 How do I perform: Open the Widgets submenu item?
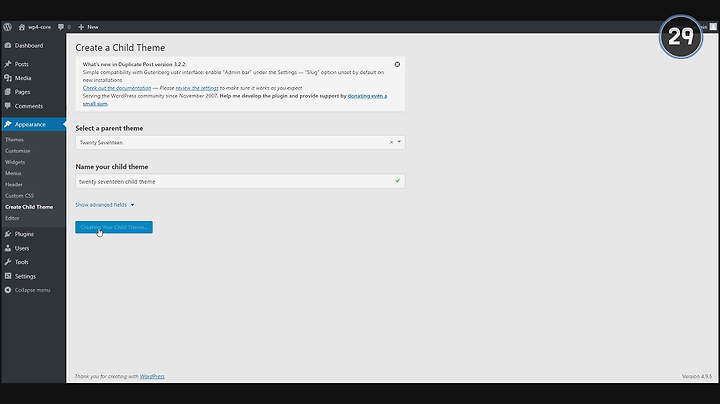tap(15, 162)
